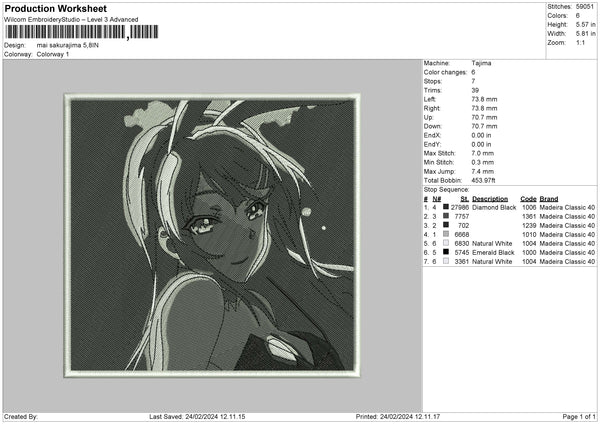Click the Left value 73.8 mm
Viewport: 600px width, 424px height.
[x=484, y=99]
